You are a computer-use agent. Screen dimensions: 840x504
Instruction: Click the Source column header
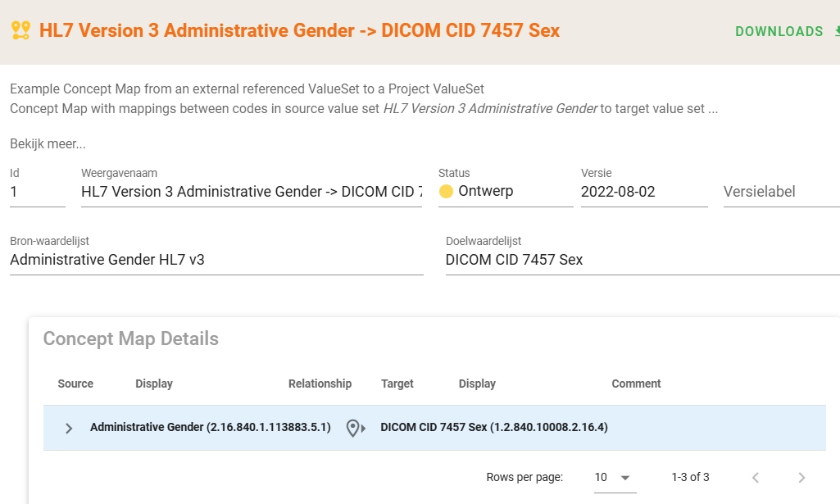[x=75, y=384]
